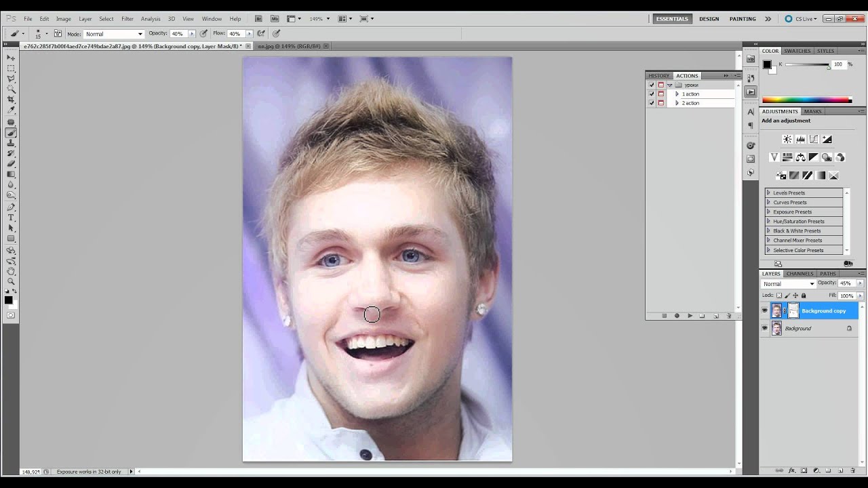868x488 pixels.
Task: Hide the Background copy layer
Action: point(765,311)
